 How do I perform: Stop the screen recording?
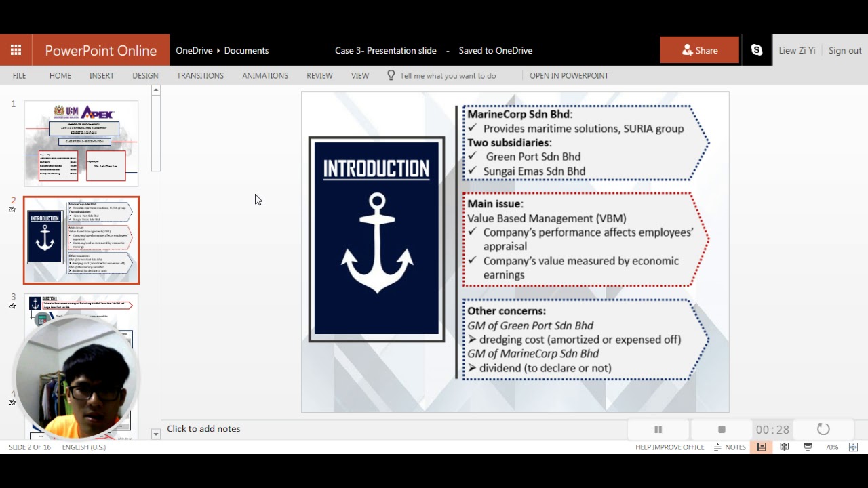[x=722, y=430]
